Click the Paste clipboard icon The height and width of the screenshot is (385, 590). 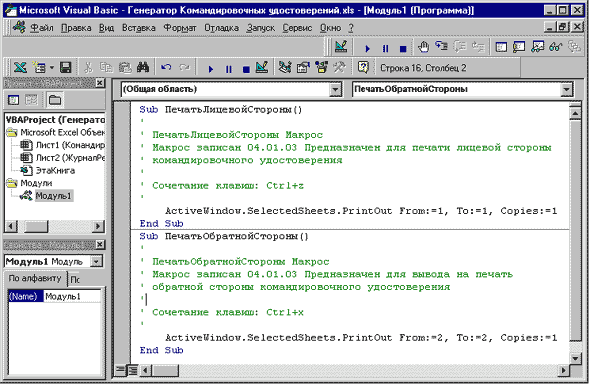point(125,68)
